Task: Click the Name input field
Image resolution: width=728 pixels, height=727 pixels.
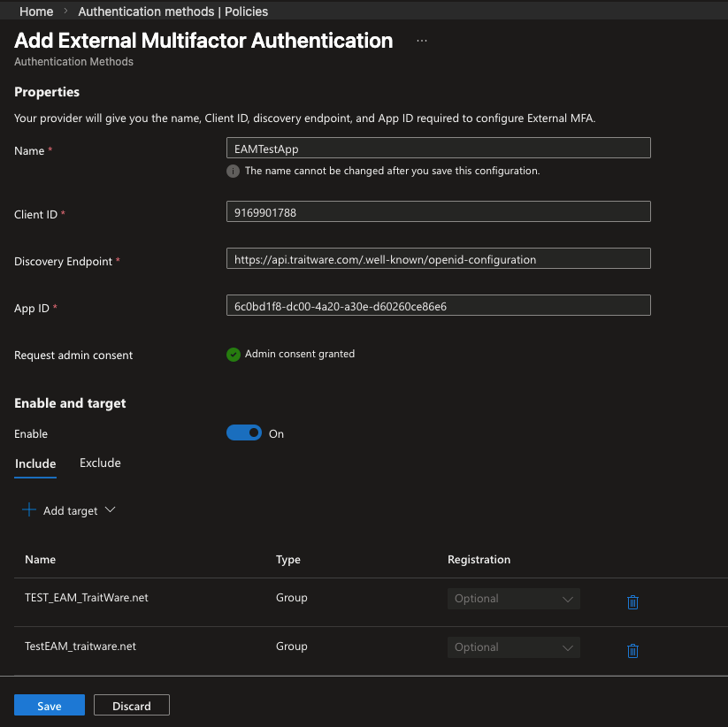Action: coord(439,149)
